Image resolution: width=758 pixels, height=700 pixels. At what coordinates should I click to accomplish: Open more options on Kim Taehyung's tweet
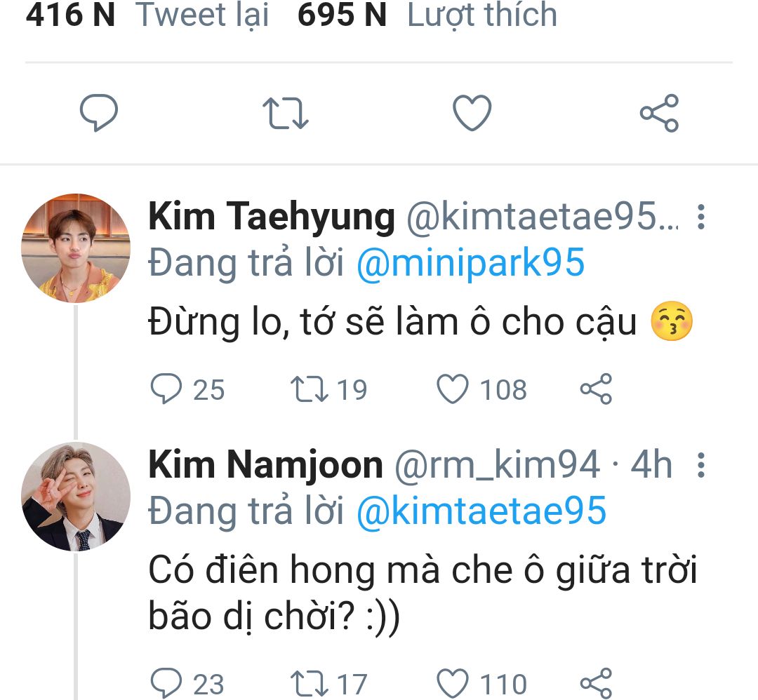700,218
